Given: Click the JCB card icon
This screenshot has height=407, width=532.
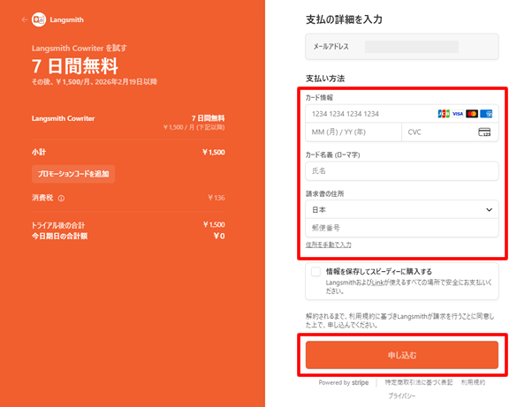Looking at the screenshot, I should 444,114.
